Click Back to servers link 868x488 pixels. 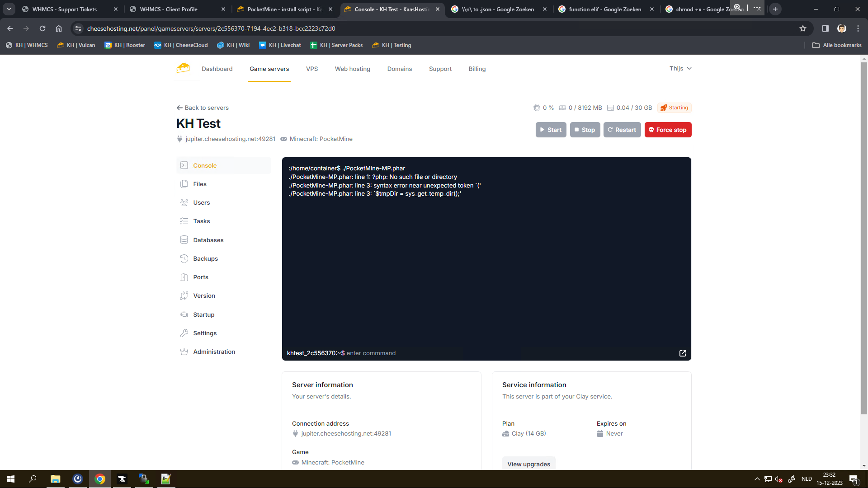point(203,108)
